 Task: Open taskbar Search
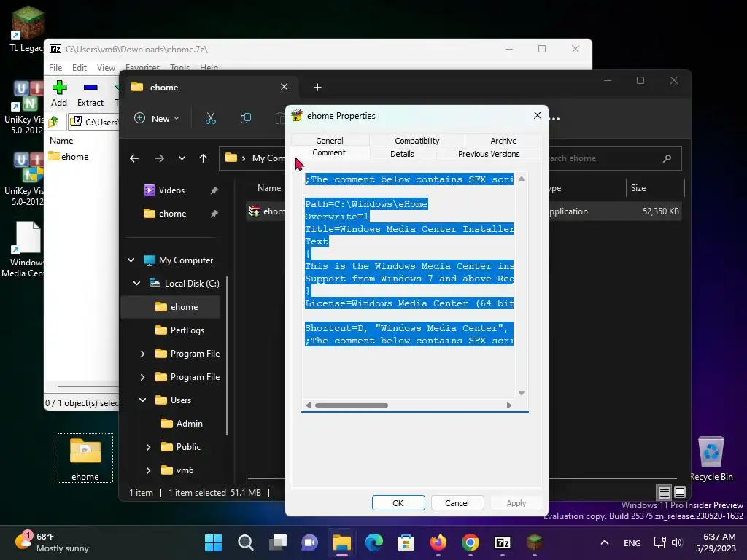[246, 542]
